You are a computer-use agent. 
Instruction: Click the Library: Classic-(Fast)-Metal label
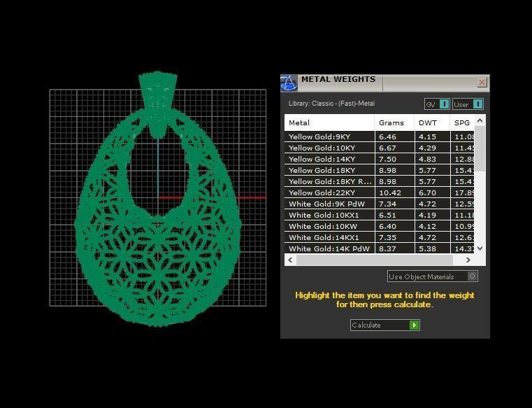[331, 104]
